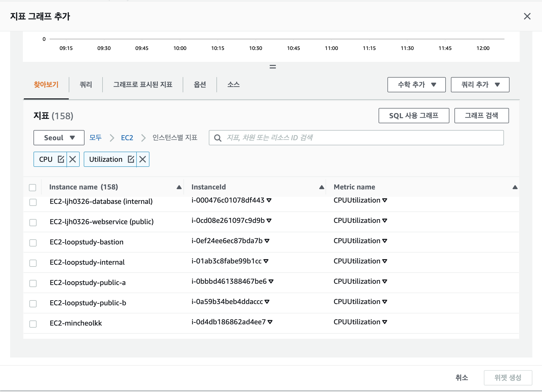Screen dimensions: 542x392
Task: Select the EC2-loopstudy-bastion row checkbox
Action: [33, 243]
